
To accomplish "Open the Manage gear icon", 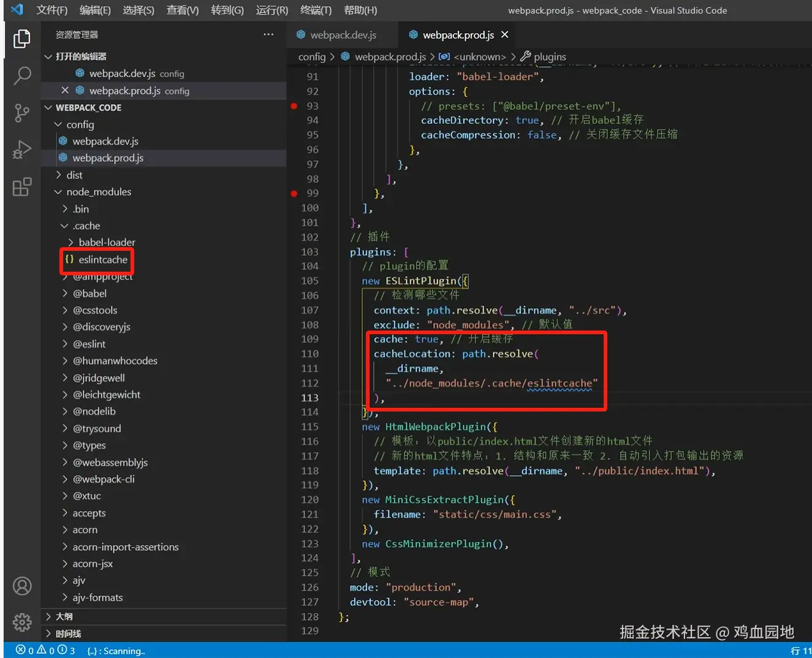I will 22,622.
